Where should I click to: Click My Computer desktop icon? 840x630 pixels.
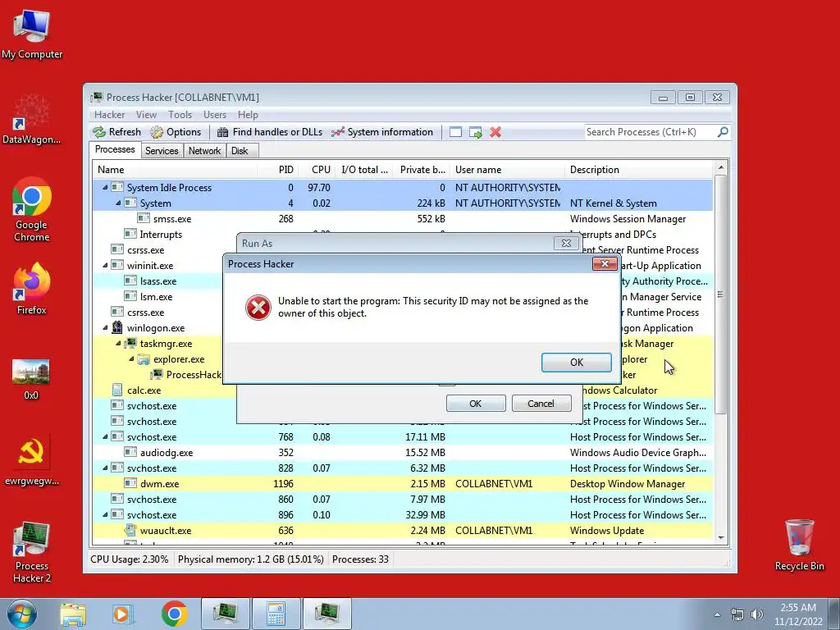tap(32, 33)
